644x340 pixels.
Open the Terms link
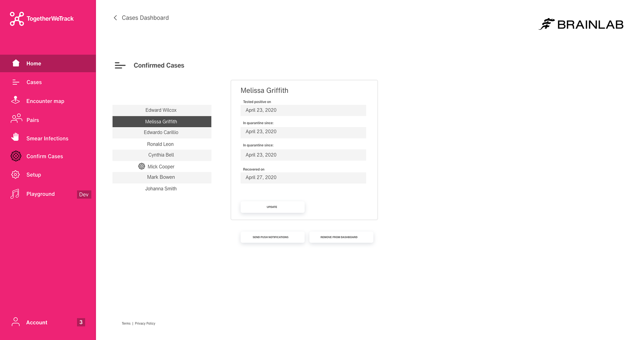[x=126, y=323]
